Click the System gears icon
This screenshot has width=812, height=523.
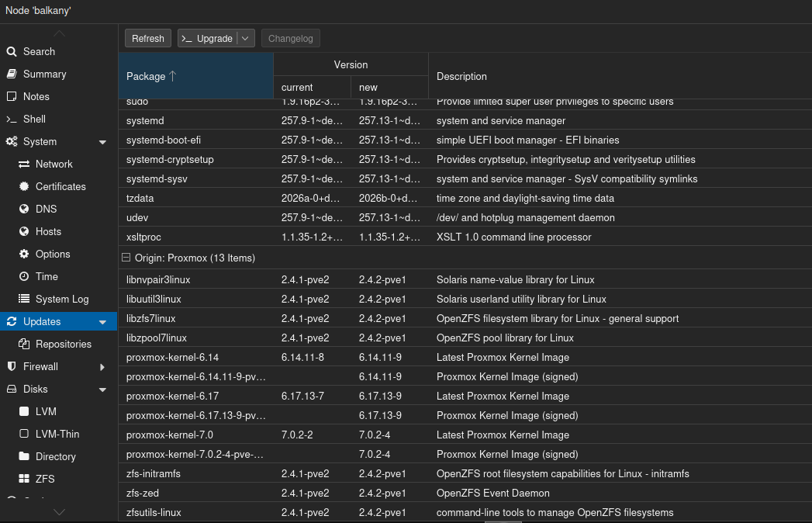click(x=12, y=141)
